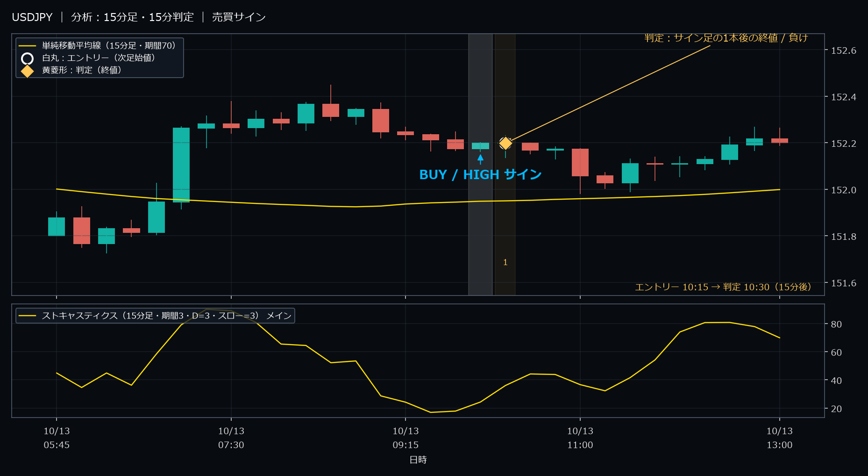868x476 pixels.
Task: Click the 判定：サイン足の1本後の終値 / 負け annotation
Action: click(x=726, y=38)
